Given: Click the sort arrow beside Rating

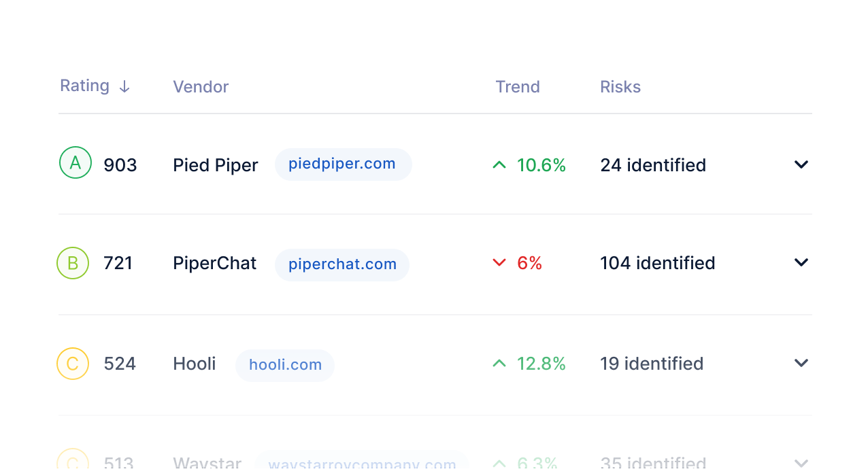Looking at the screenshot, I should click(124, 87).
